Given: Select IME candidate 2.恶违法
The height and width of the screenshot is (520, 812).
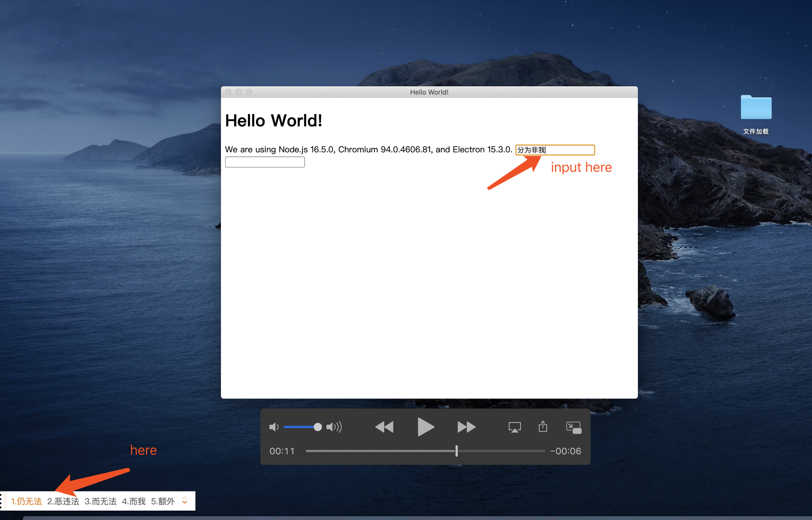Looking at the screenshot, I should click(x=63, y=501).
